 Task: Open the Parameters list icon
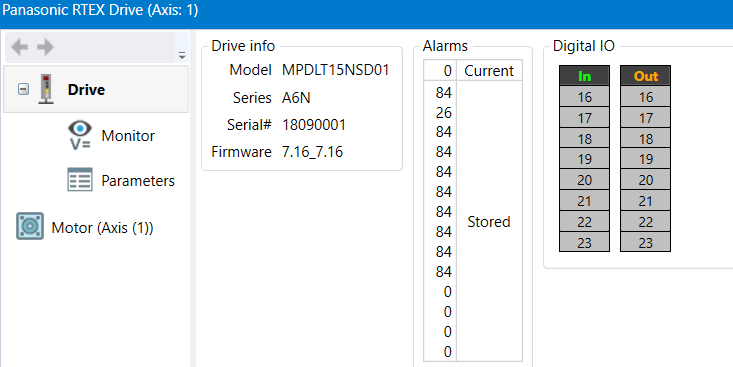(80, 180)
